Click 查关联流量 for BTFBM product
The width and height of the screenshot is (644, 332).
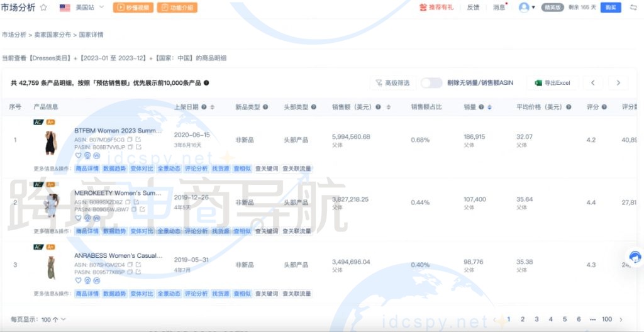(297, 169)
